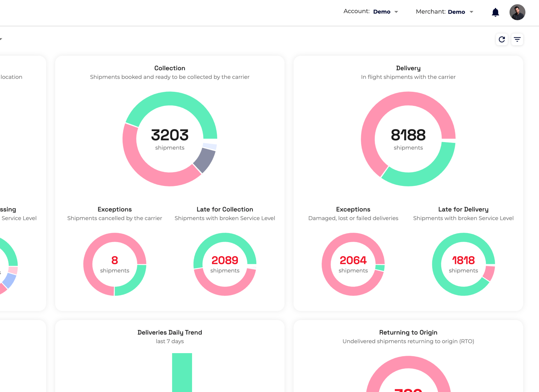Click 'Shipments cancelled by the carrier' subtitle

[115, 218]
